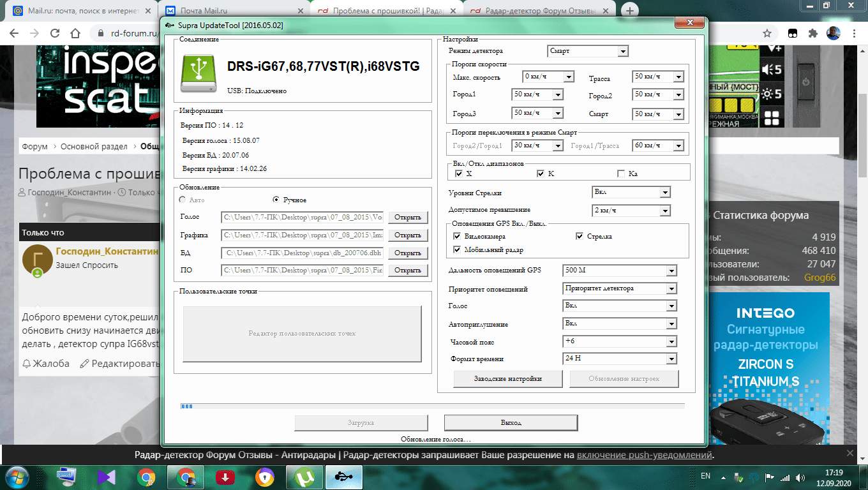Viewport: 868px width, 490px height.
Task: Toggle the Мобильный радар checkbox
Action: (x=457, y=249)
